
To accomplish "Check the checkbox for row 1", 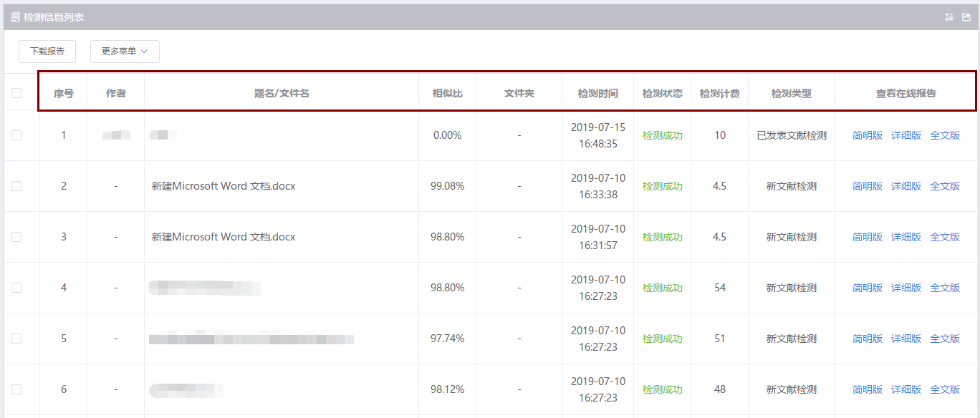I will [16, 135].
